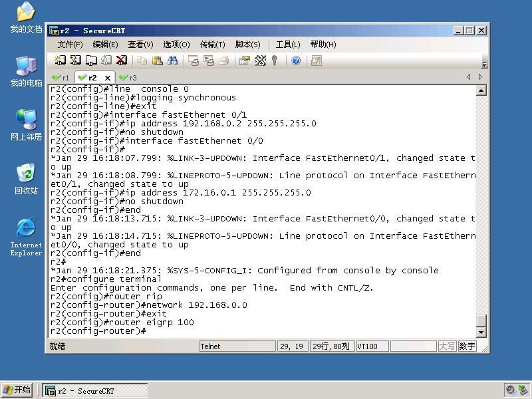Maximize the SecureCRT window
The height and width of the screenshot is (399, 532).
coord(469,31)
